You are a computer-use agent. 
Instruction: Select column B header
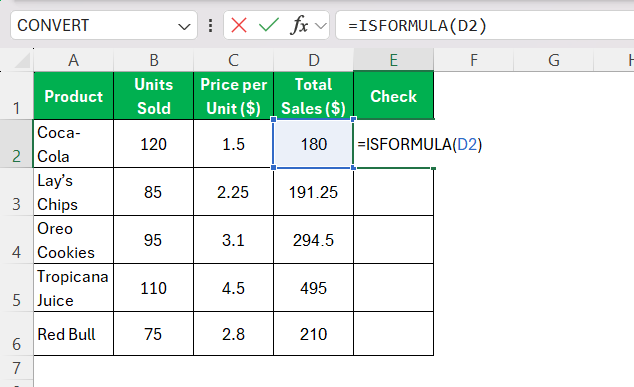tap(153, 60)
